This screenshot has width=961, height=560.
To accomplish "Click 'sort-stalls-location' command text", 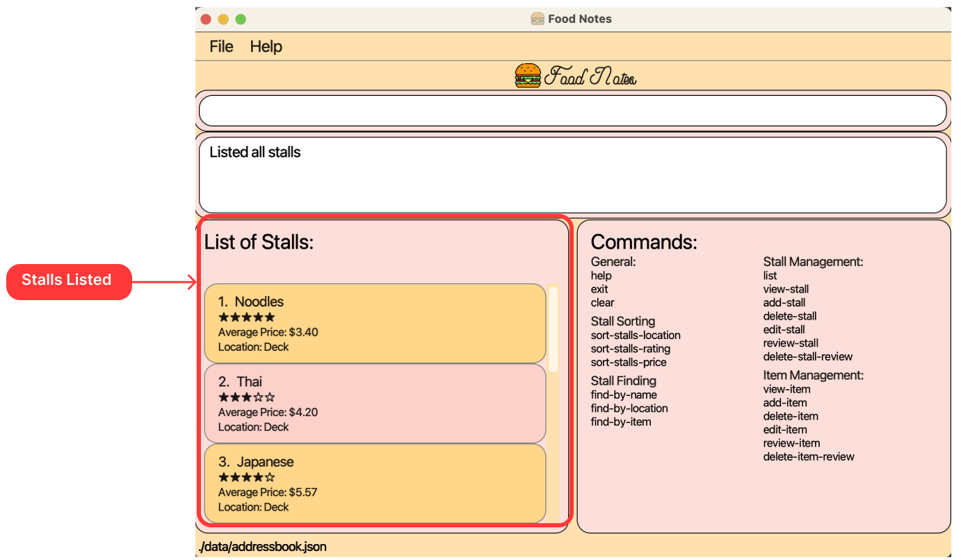I will tap(636, 335).
